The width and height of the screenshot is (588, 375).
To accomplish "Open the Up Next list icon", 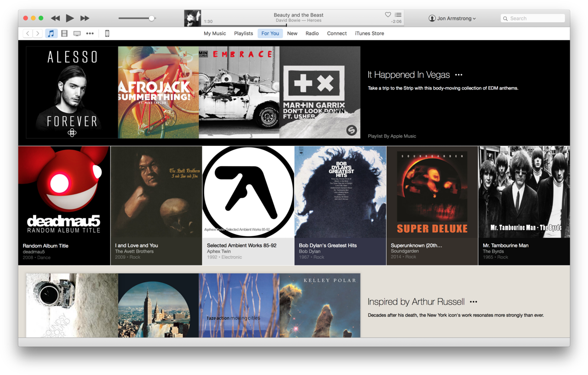I will (x=398, y=15).
